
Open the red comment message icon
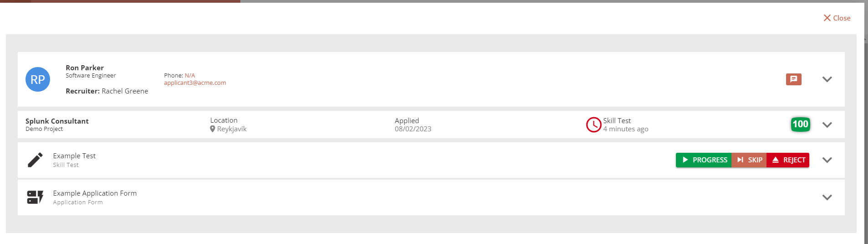(793, 79)
